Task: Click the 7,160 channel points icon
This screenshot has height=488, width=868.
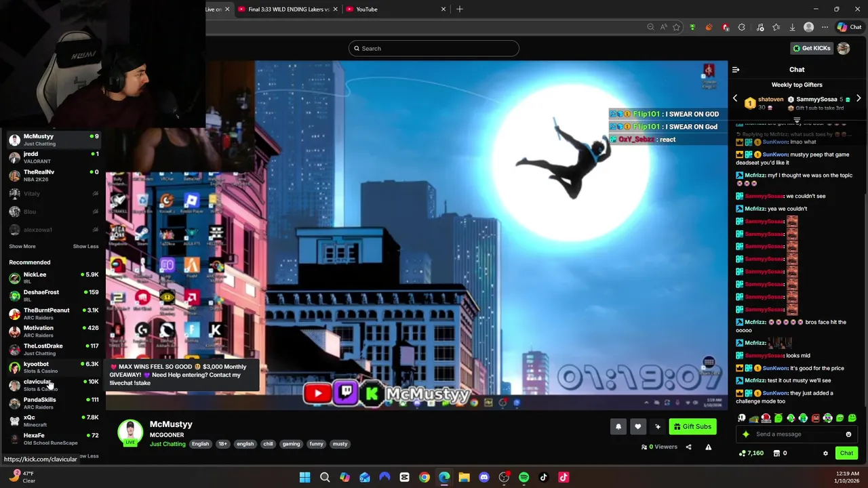Action: coord(751,453)
